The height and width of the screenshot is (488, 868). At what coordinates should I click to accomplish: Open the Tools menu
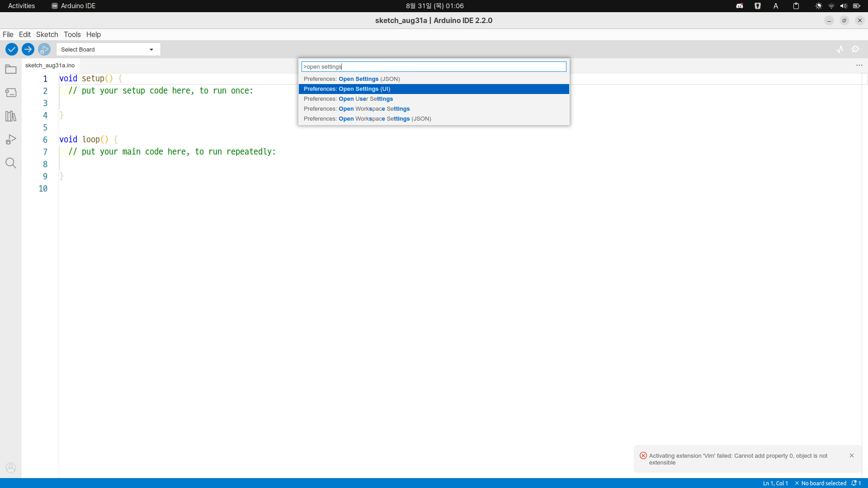click(x=72, y=34)
